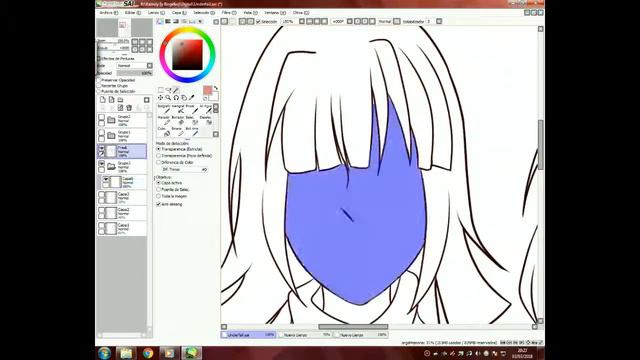The image size is (640, 360).
Task: Select the Capa1 layer row
Action: tap(122, 228)
